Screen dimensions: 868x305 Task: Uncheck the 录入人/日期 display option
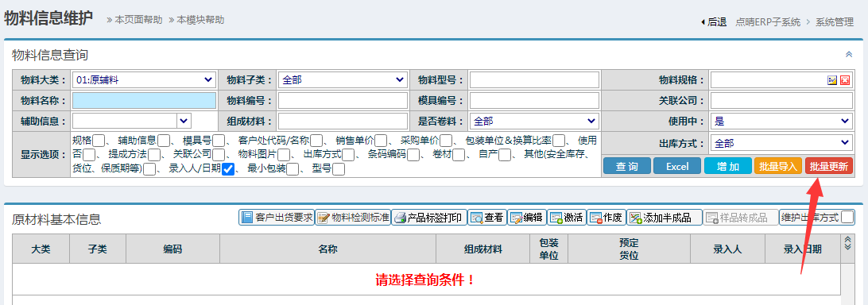(x=227, y=169)
